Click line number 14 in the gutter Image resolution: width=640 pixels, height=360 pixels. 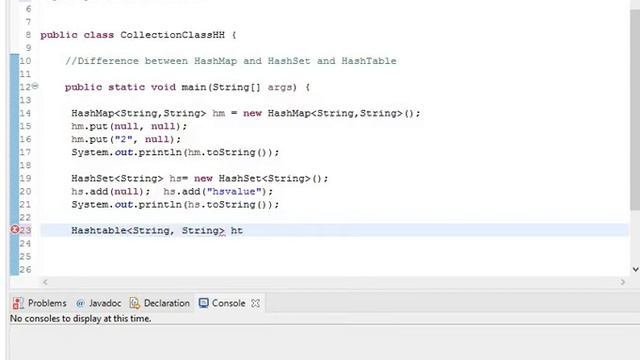click(25, 113)
